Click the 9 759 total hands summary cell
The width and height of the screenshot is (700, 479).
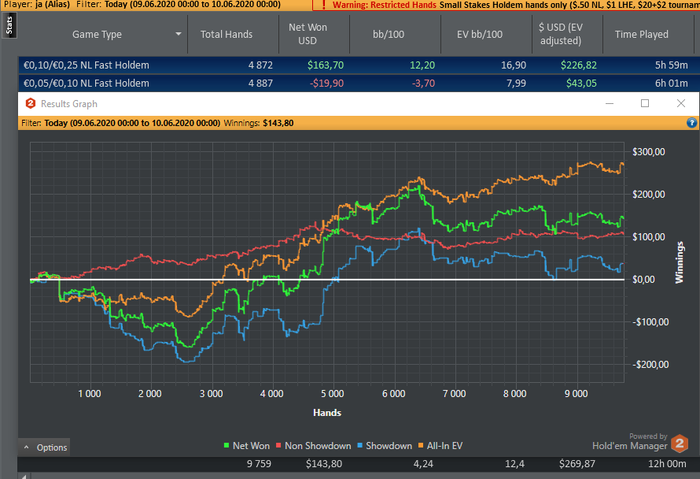click(259, 464)
